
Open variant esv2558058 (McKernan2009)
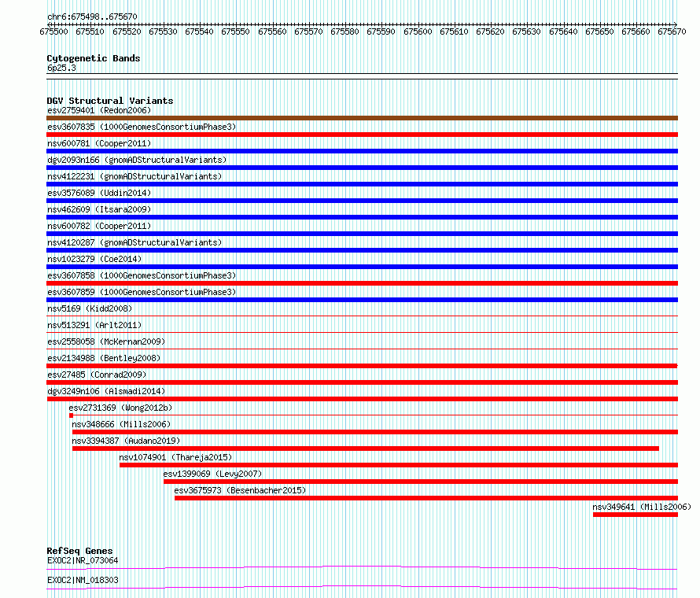106,341
